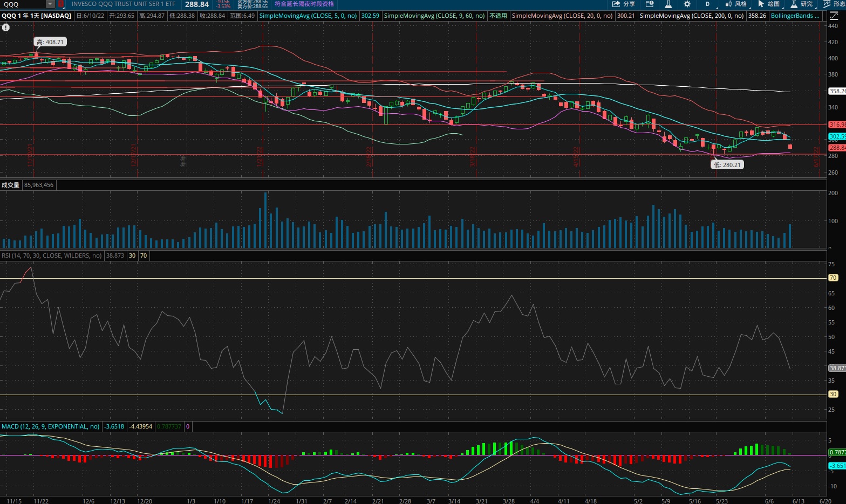Click the QQQ symbol input field
The width and height of the screenshot is (846, 504).
(23, 4)
